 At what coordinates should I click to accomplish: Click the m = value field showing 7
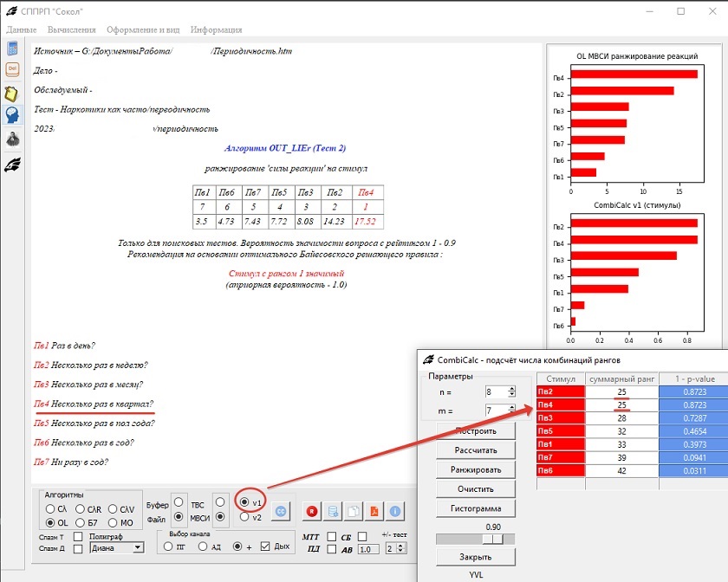(x=497, y=411)
